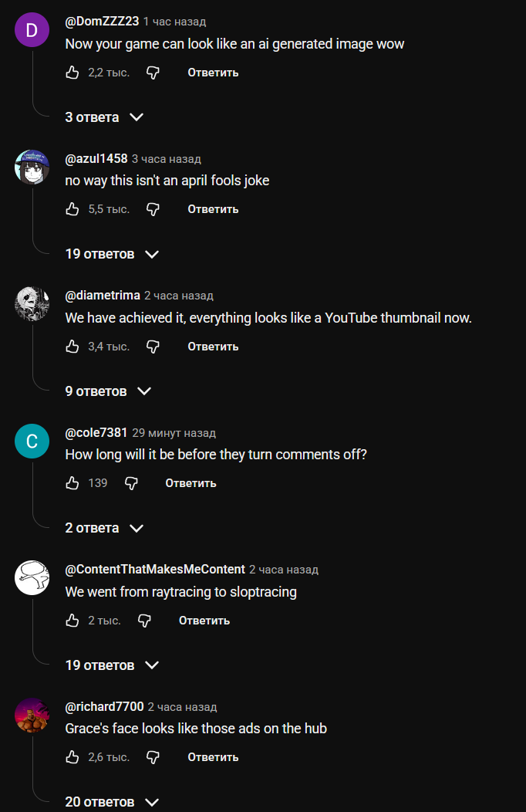Expand 2 ответа replies under @cole7381
Viewport: 526px width, 812px height.
pos(103,528)
